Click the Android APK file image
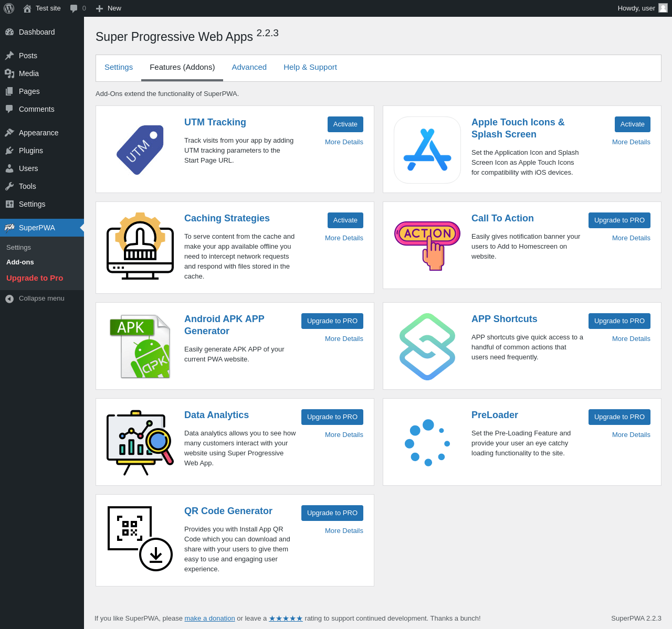Screen dimensions: 672x629 pyautogui.click(x=140, y=347)
